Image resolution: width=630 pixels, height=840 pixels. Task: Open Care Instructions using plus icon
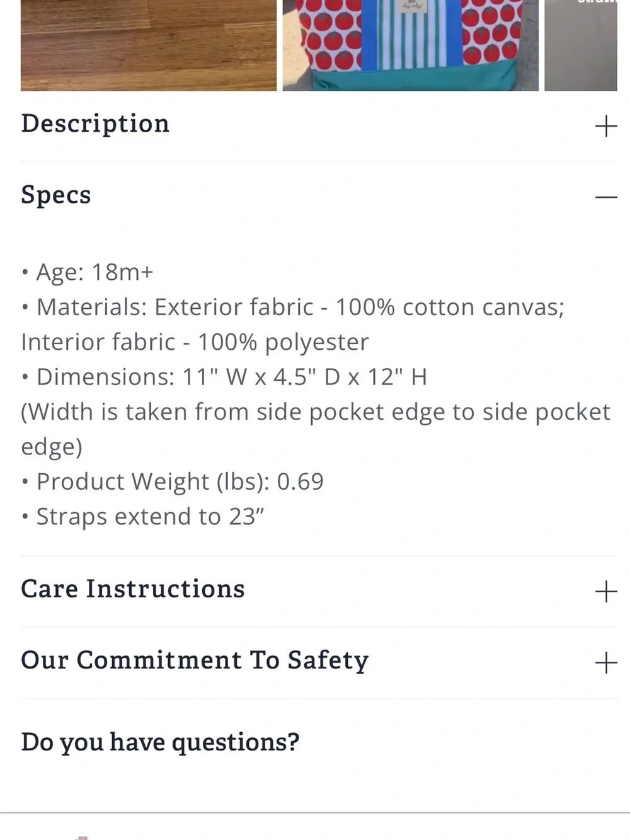[x=605, y=591]
